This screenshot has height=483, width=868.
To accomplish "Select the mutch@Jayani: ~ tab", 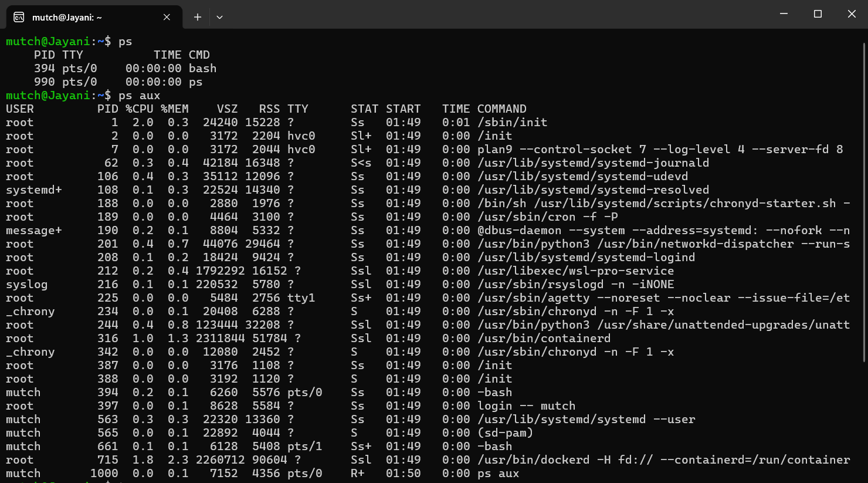I will pyautogui.click(x=94, y=17).
